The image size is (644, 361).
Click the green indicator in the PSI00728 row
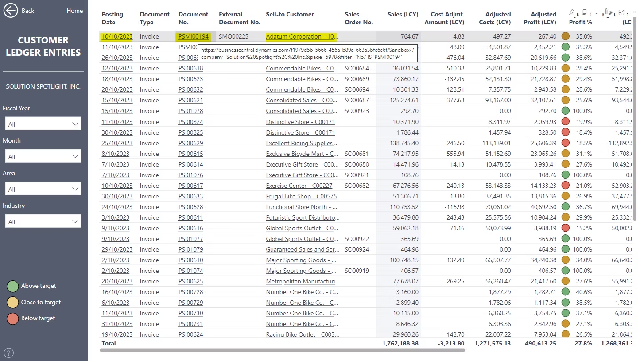click(x=565, y=292)
